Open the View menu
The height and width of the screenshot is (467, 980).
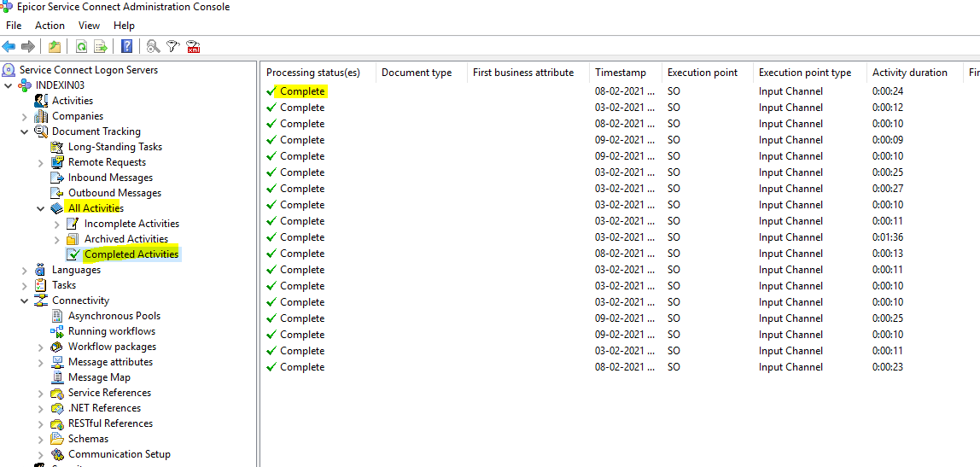pos(90,26)
